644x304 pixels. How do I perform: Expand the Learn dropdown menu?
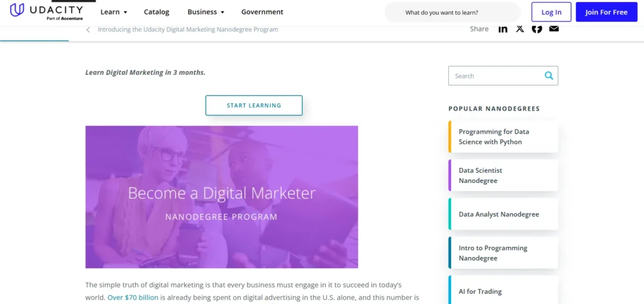click(113, 12)
